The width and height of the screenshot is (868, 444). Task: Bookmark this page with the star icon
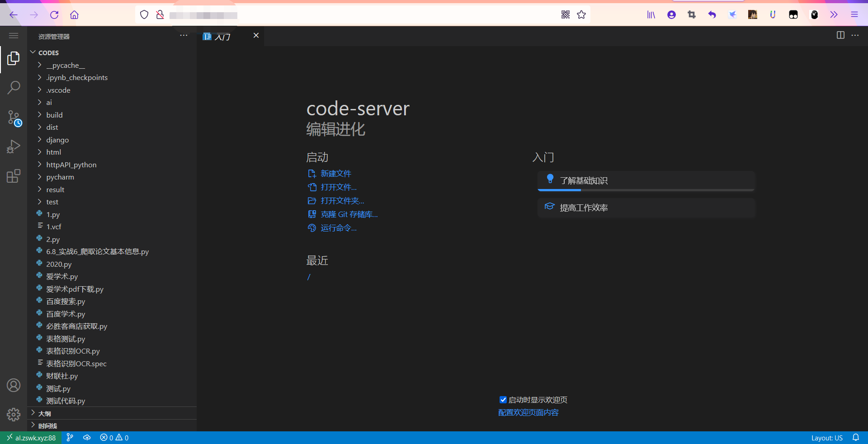[x=581, y=15]
